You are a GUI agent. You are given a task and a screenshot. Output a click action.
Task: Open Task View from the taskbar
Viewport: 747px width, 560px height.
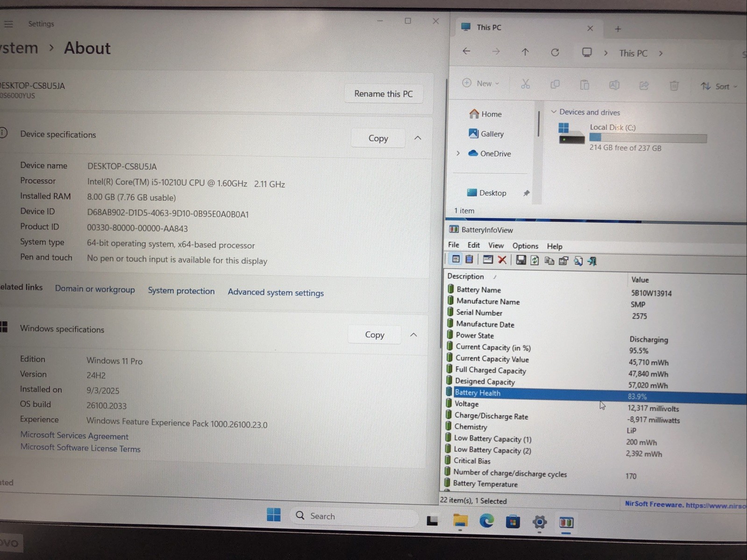tap(432, 520)
